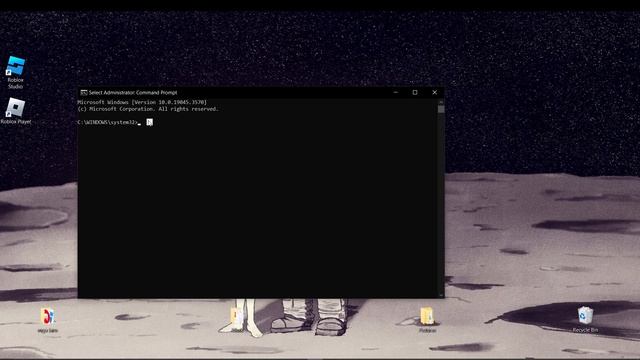
Task: Maximize the Command Prompt window
Action: (x=415, y=93)
